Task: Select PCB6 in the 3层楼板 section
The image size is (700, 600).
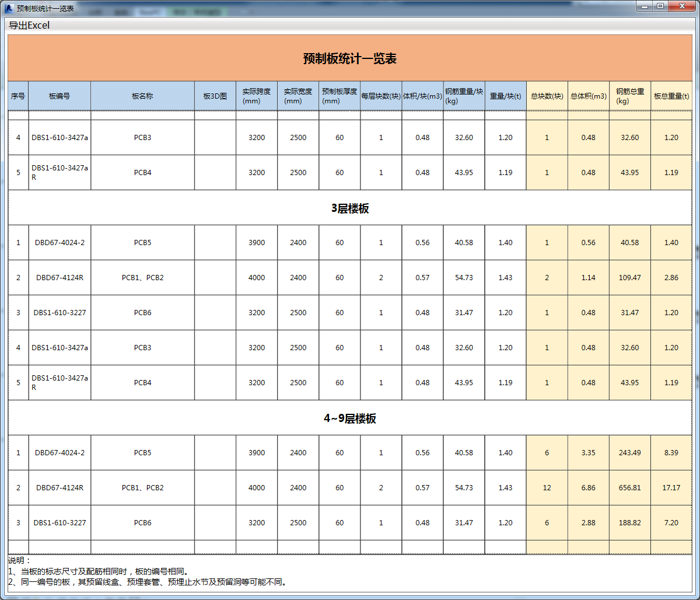Action: tap(142, 313)
